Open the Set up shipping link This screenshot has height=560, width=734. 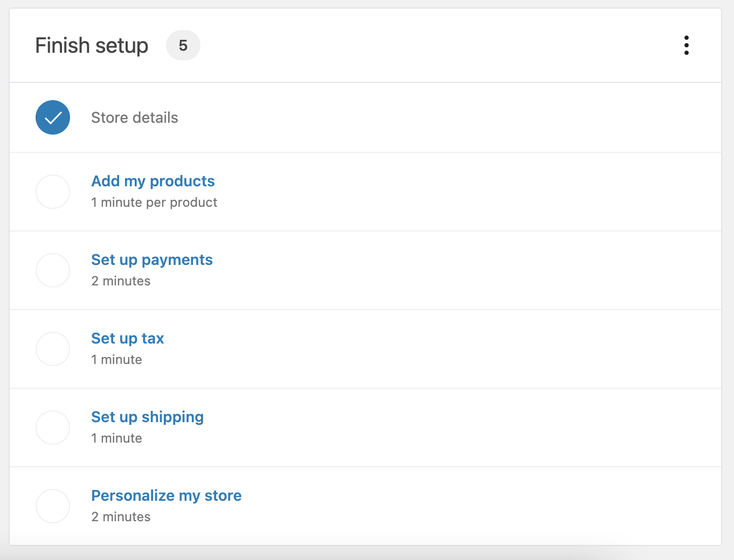coord(148,417)
